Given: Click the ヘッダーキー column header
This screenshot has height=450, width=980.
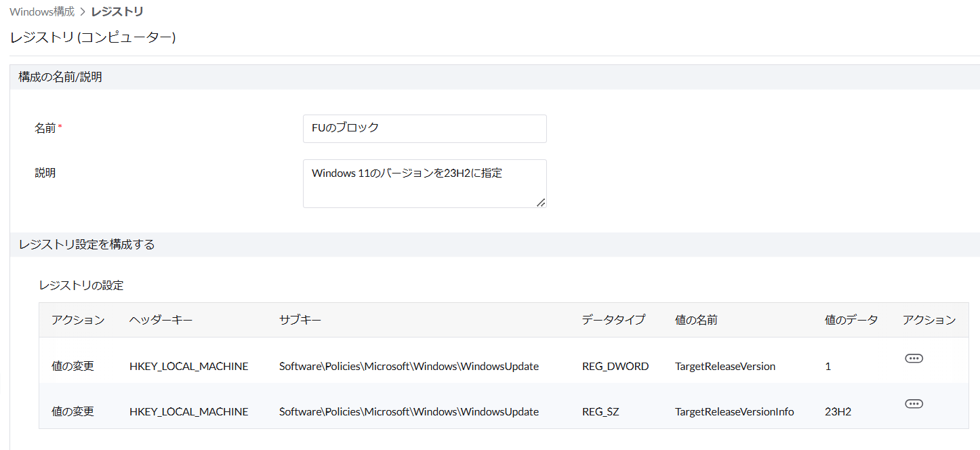Looking at the screenshot, I should [x=161, y=320].
